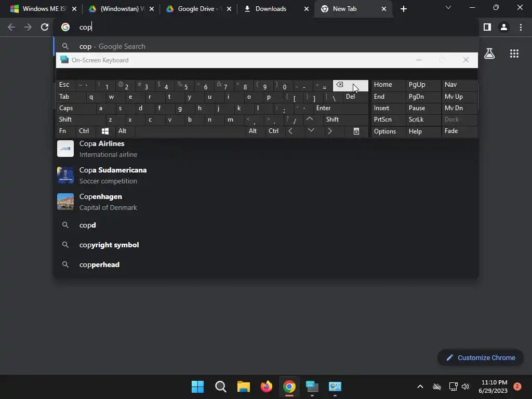Open the volume control in the tray

pyautogui.click(x=465, y=387)
